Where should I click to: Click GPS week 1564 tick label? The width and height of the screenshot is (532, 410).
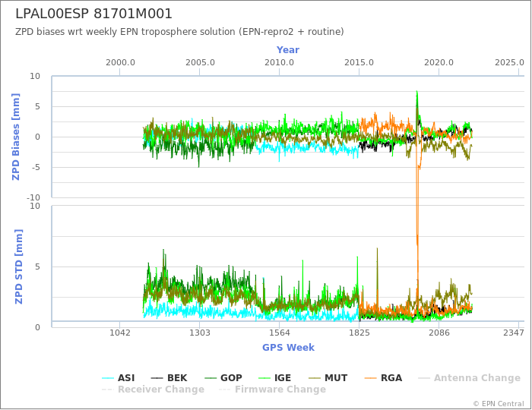pyautogui.click(x=280, y=333)
